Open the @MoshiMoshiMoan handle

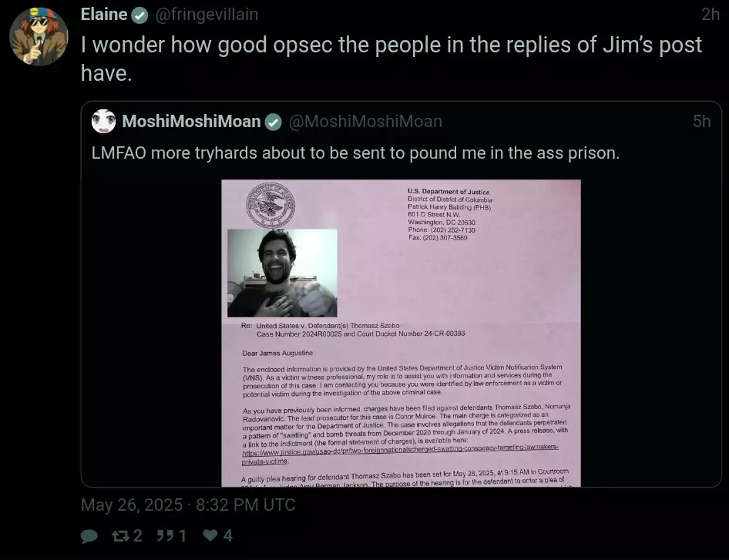point(365,121)
